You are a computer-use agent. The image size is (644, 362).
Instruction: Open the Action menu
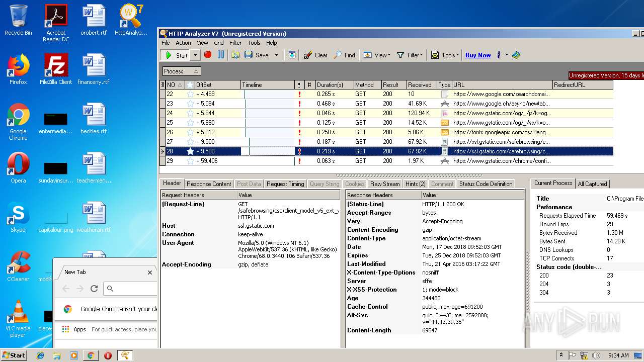183,43
